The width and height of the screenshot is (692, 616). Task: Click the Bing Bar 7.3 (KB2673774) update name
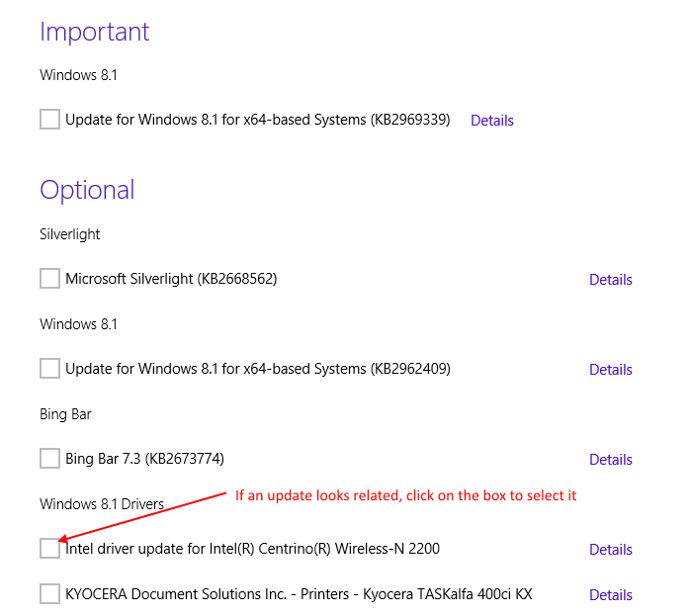[144, 459]
